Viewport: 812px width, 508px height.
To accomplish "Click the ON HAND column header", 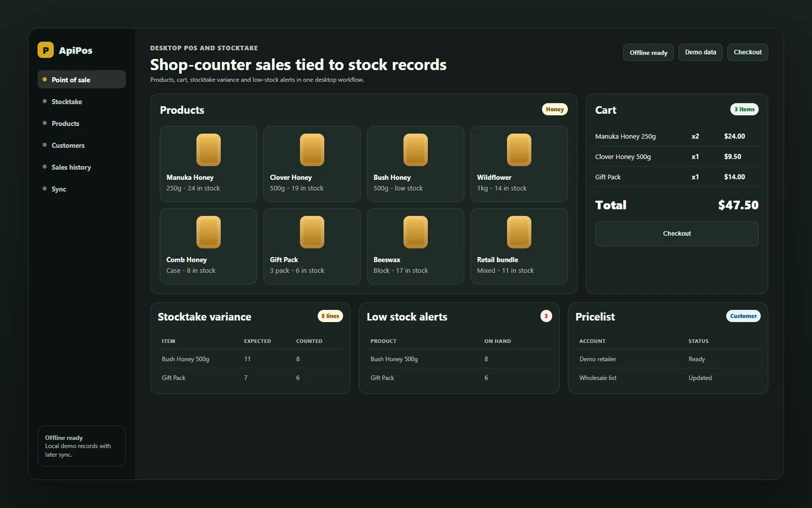I will click(497, 341).
